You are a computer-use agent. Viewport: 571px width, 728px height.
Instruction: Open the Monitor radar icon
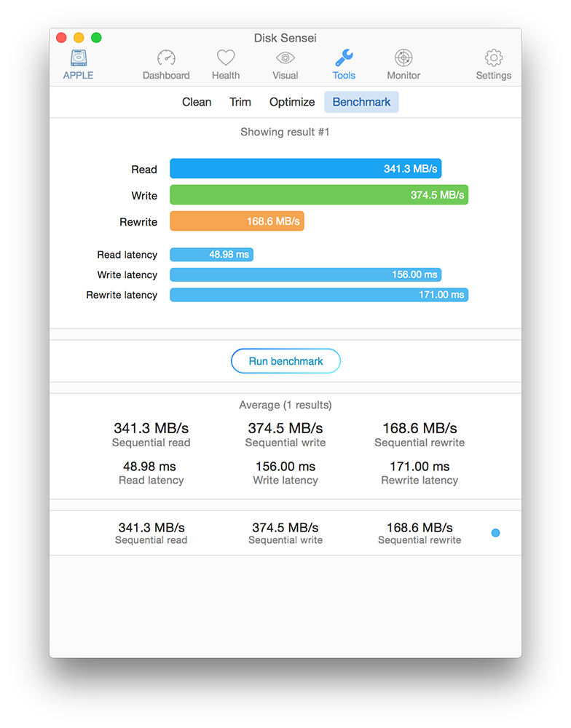403,58
